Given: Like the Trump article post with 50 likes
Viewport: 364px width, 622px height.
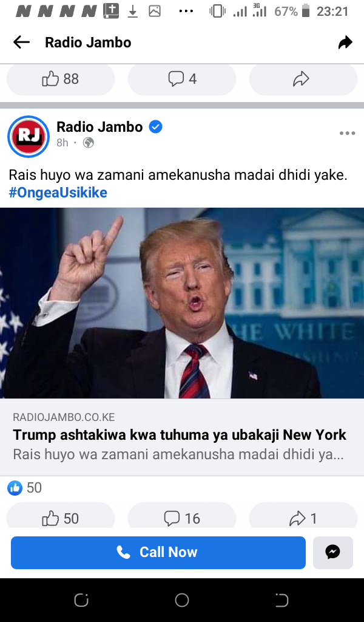Looking at the screenshot, I should 61,518.
